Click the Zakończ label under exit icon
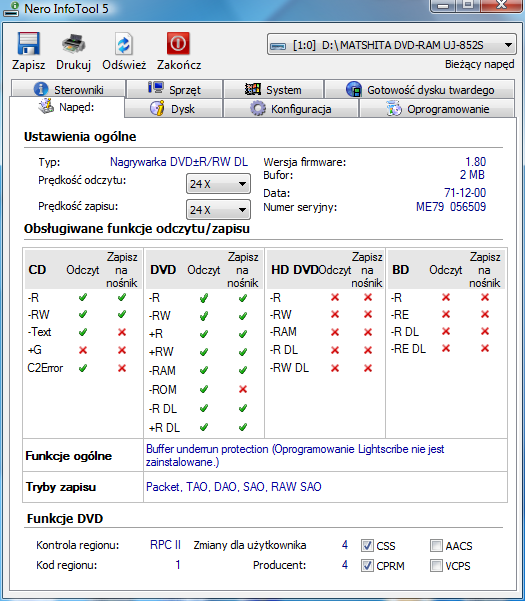The height and width of the screenshot is (601, 525). (179, 65)
